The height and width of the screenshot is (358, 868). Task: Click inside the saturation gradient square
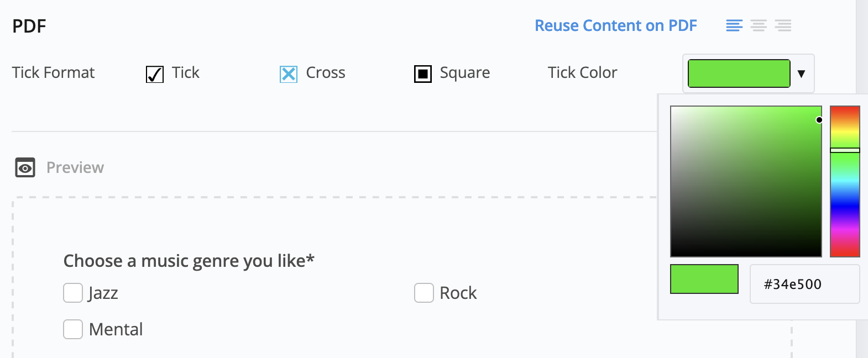click(745, 181)
